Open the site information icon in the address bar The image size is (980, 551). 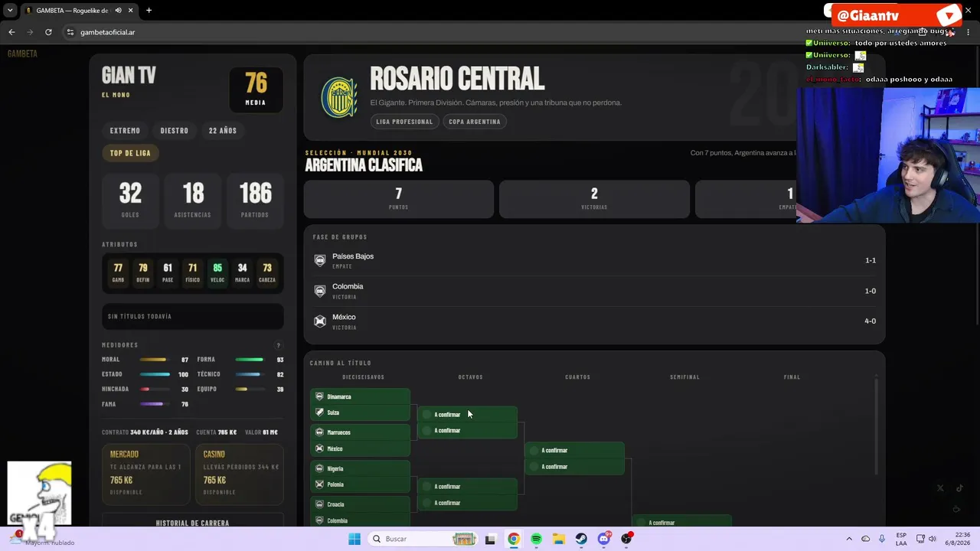[x=70, y=32]
